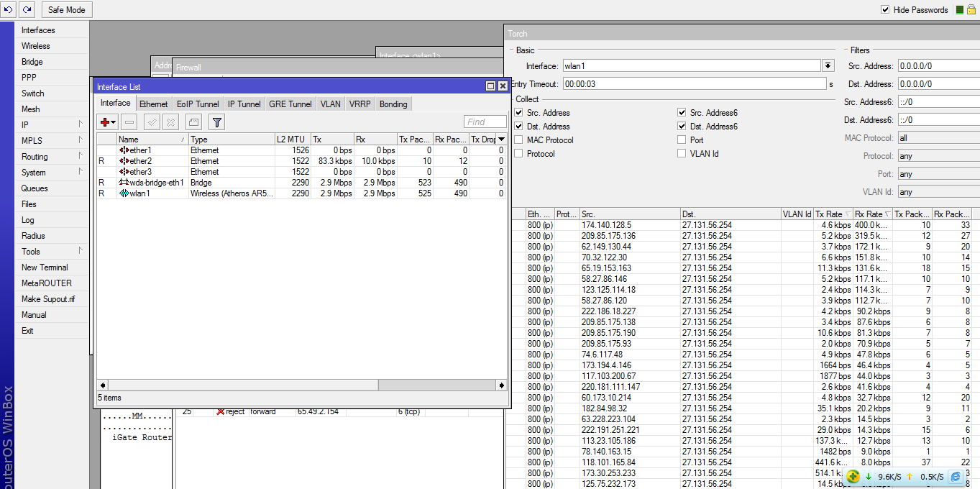Click the Safe Mode button
The width and height of the screenshot is (980, 489).
(66, 10)
